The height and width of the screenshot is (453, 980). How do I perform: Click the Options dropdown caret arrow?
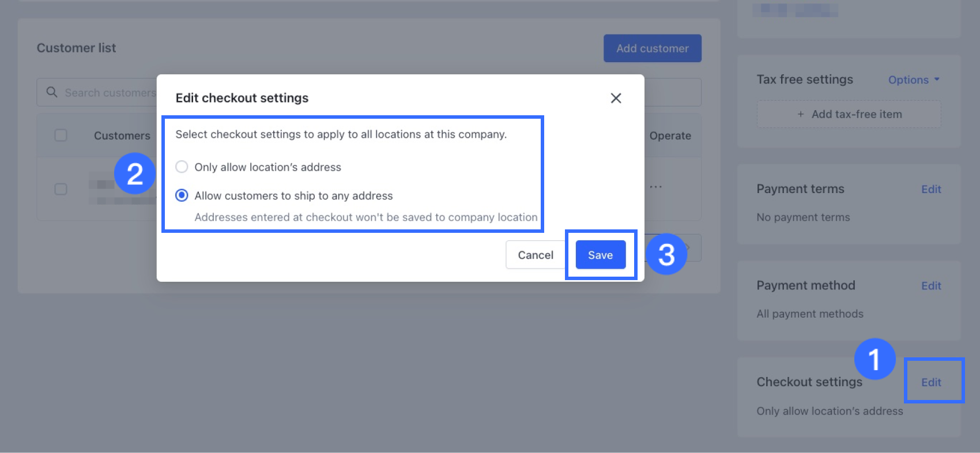[937, 80]
